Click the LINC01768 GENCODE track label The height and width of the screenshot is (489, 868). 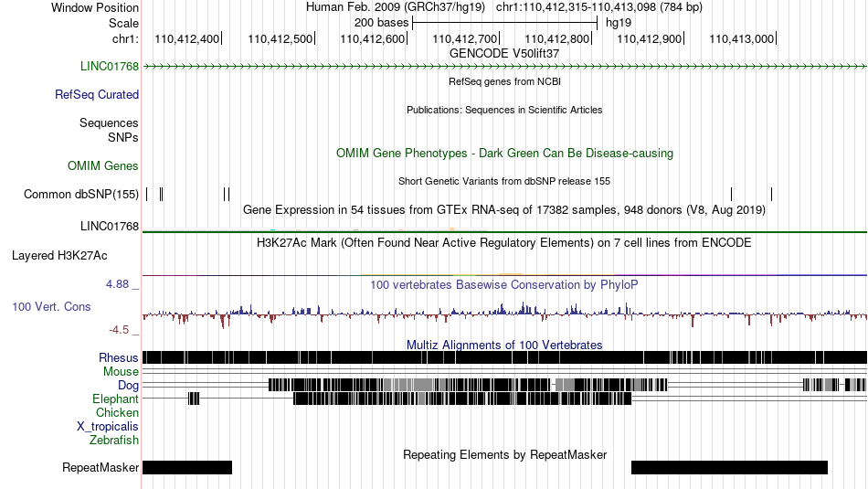(x=110, y=67)
